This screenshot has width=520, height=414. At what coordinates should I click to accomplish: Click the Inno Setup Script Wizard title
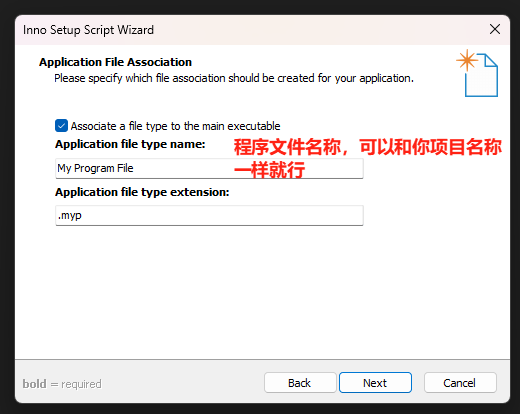(x=88, y=30)
